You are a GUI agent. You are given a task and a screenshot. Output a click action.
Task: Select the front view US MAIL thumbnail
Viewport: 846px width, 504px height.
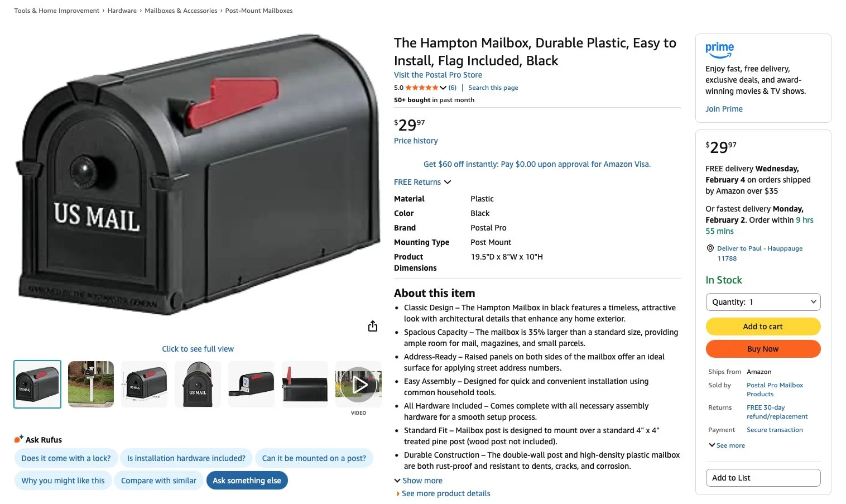(198, 385)
